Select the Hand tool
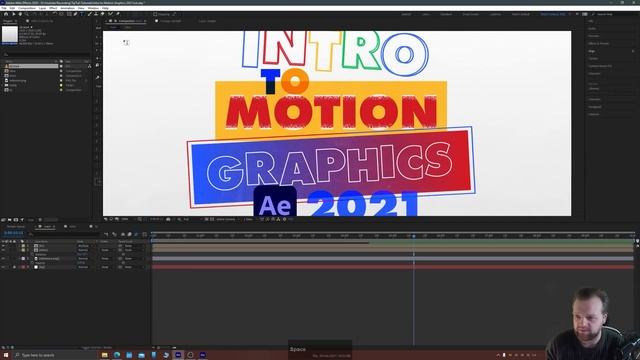Image resolution: width=640 pixels, height=360 pixels. coord(20,14)
